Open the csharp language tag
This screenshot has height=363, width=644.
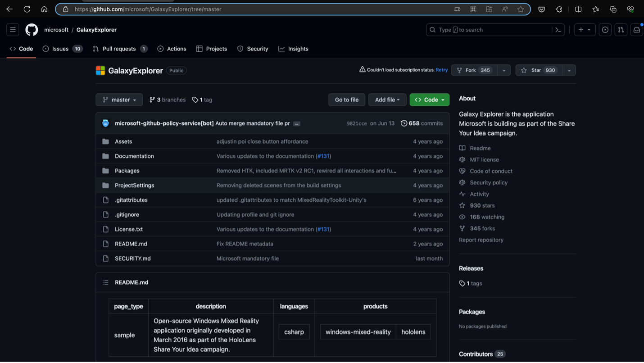click(x=294, y=332)
